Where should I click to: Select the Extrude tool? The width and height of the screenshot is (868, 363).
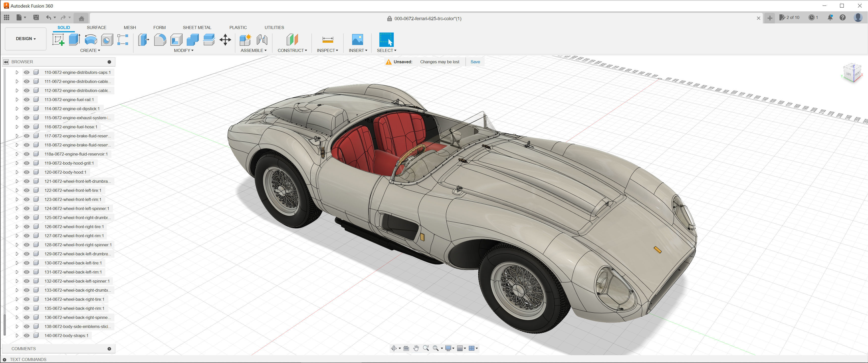tap(74, 40)
